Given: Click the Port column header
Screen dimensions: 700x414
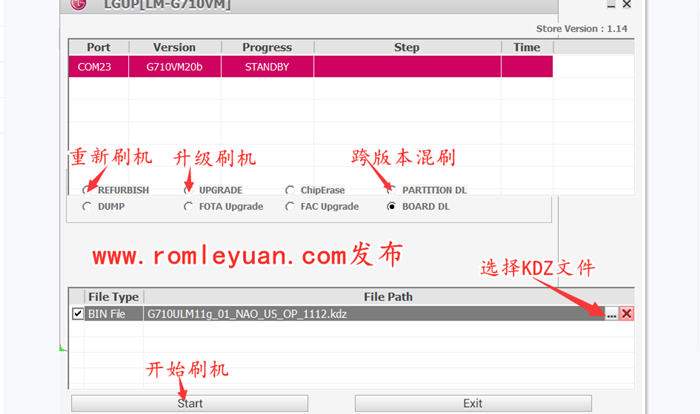Looking at the screenshot, I should (x=98, y=47).
